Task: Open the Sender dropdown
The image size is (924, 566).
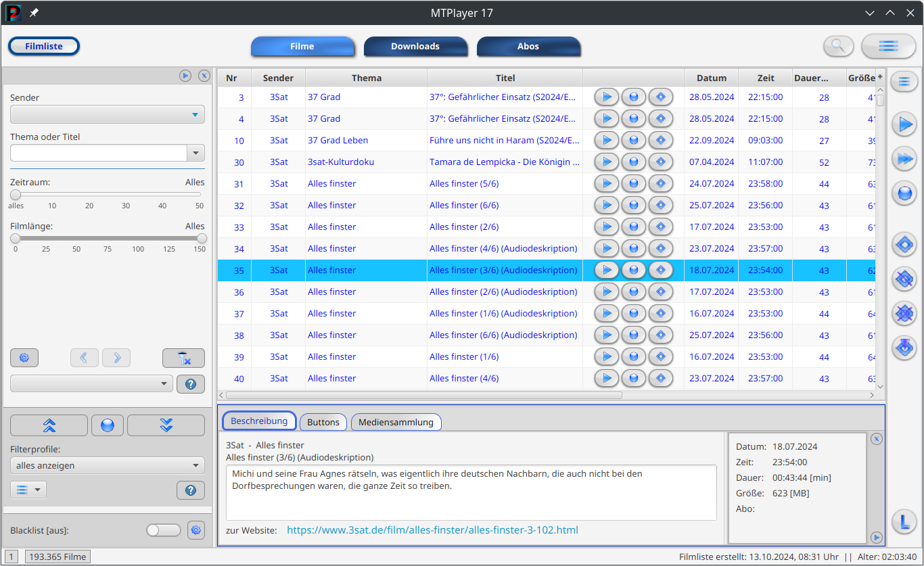Action: (x=108, y=115)
